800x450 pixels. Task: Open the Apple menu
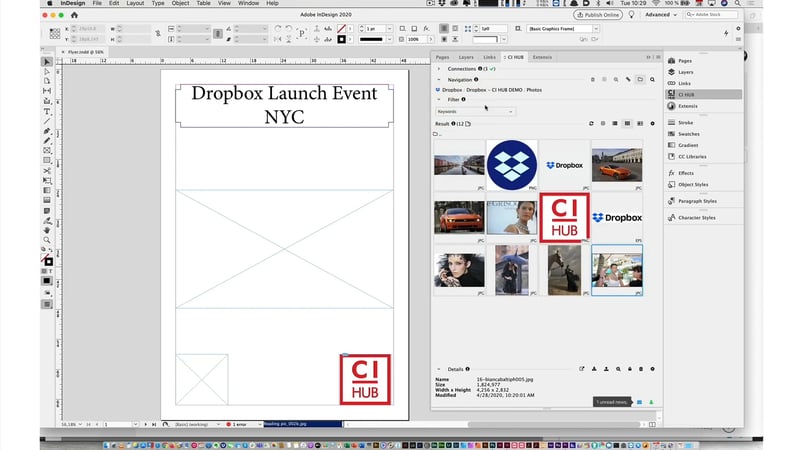(49, 3)
